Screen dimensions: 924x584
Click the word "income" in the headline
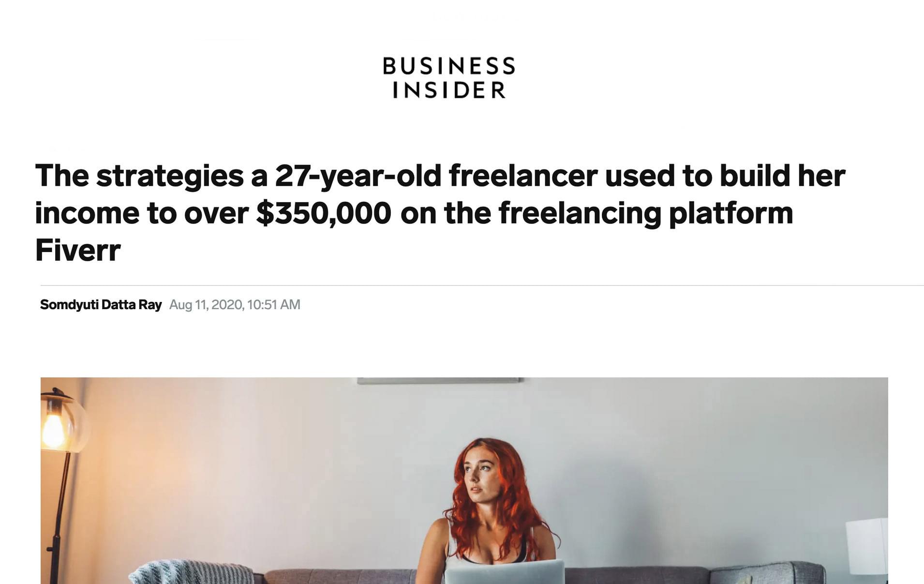point(87,213)
